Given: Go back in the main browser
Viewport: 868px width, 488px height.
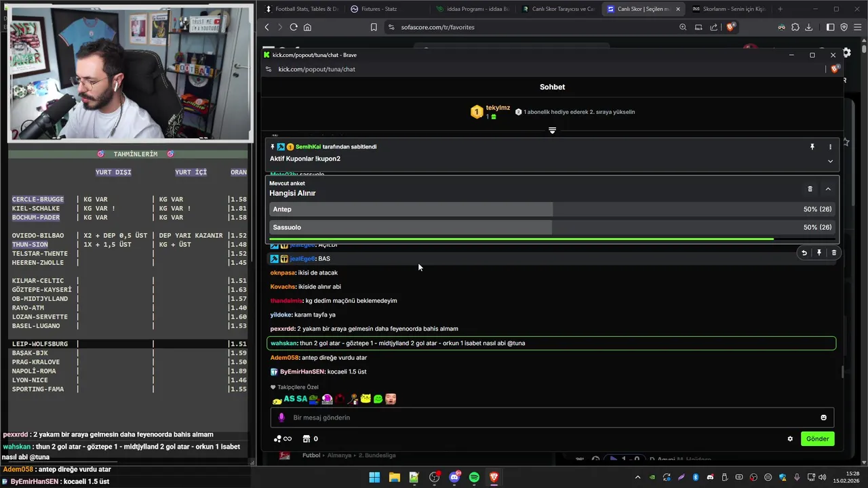Looking at the screenshot, I should click(267, 27).
